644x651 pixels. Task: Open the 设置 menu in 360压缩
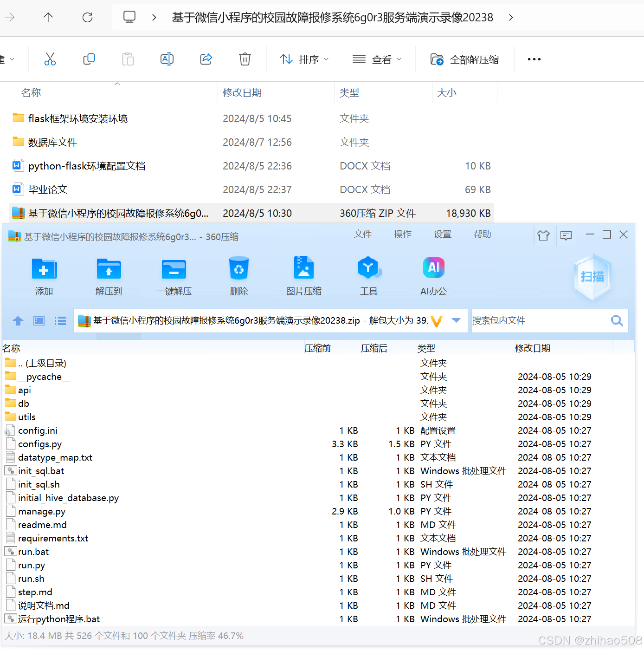coord(442,234)
